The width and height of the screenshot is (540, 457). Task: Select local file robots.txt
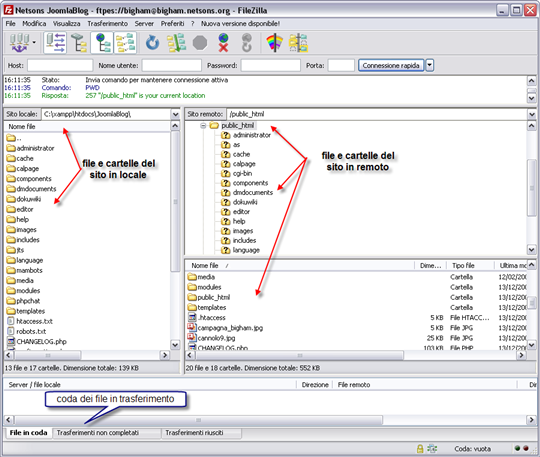[x=31, y=331]
